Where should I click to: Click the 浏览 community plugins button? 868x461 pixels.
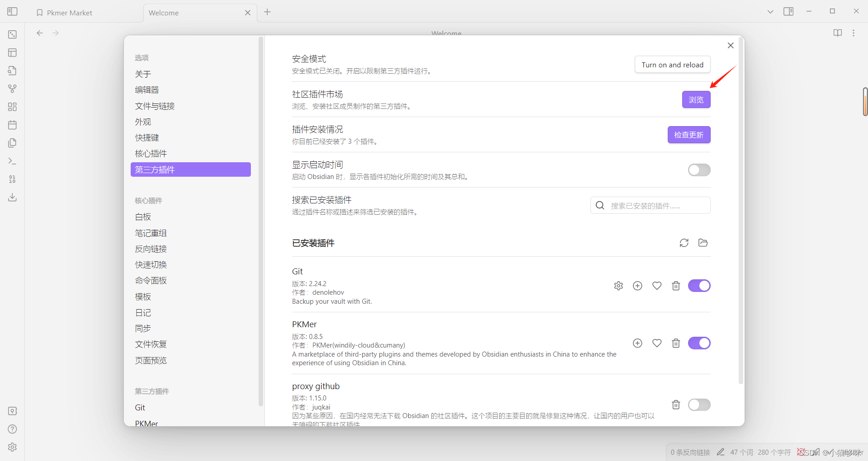point(696,99)
